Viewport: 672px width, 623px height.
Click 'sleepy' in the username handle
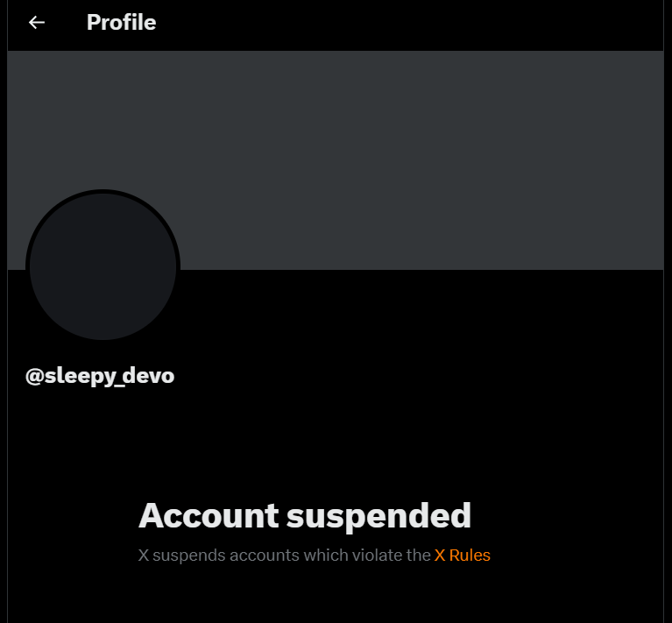click(x=81, y=376)
